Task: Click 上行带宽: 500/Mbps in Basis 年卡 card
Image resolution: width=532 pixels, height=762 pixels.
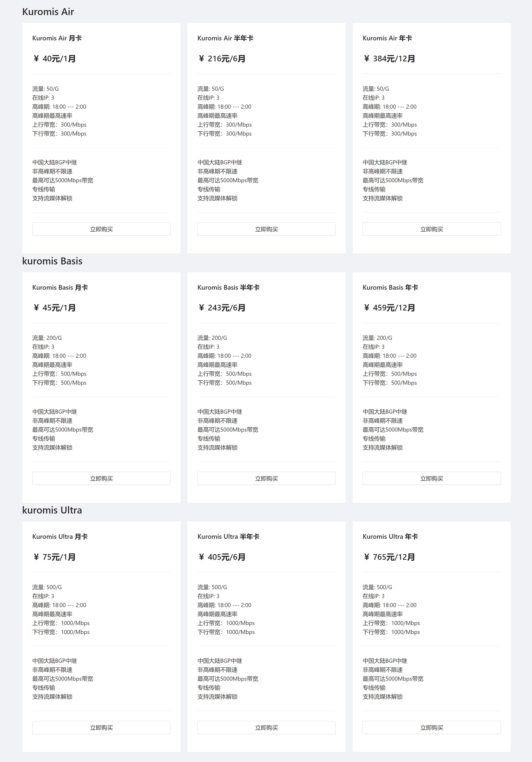Action: (390, 374)
